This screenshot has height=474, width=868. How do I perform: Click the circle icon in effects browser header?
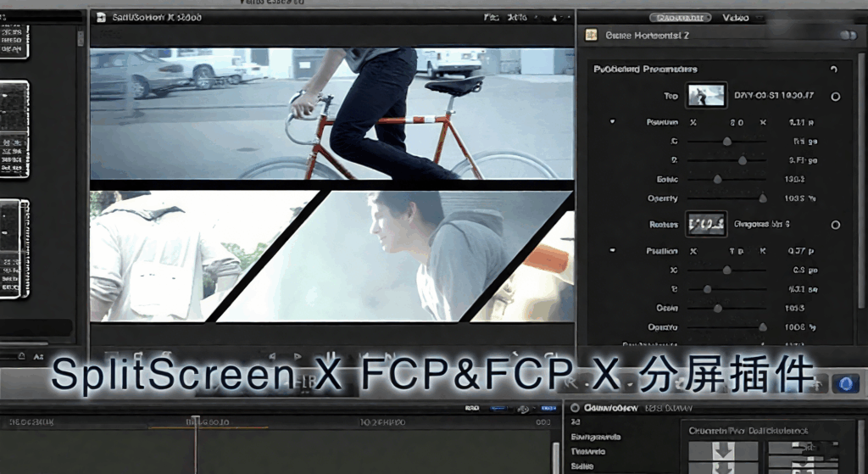tap(575, 408)
